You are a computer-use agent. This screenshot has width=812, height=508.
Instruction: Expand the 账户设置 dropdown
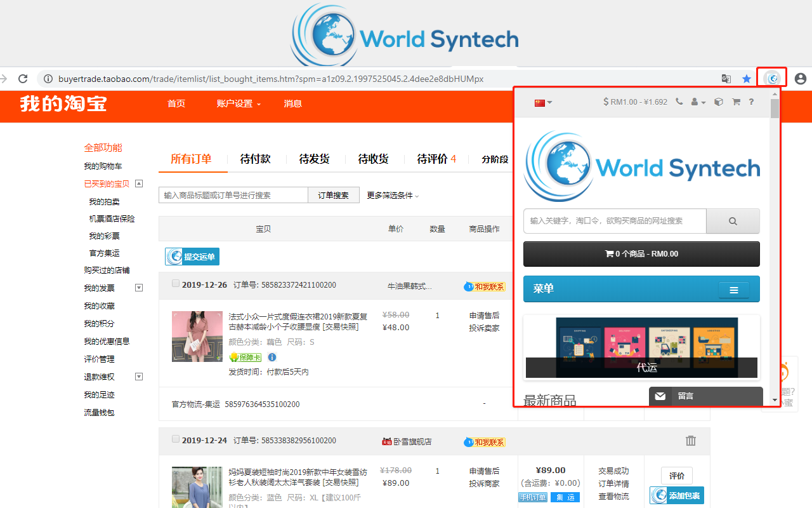239,104
